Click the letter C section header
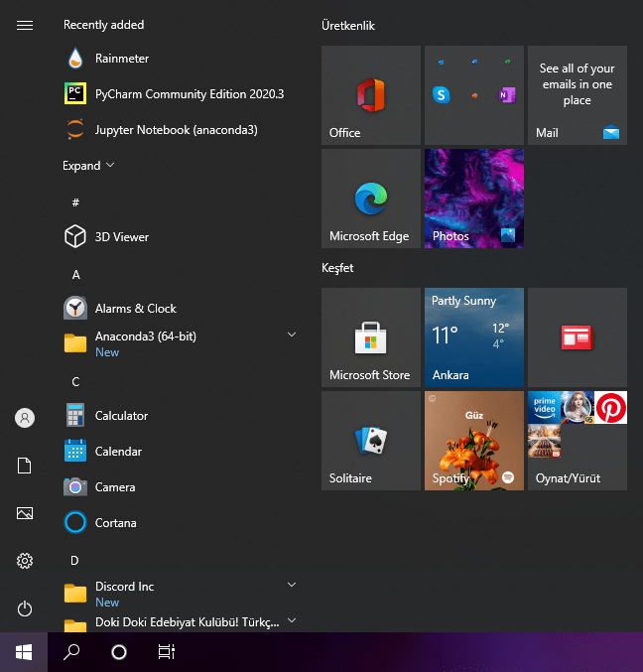This screenshot has width=643, height=672. (x=75, y=382)
